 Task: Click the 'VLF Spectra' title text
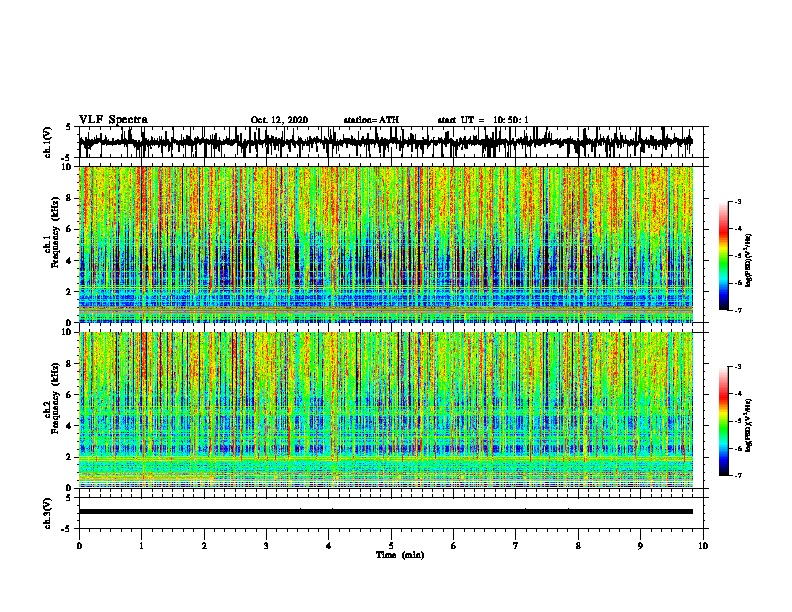click(x=113, y=120)
